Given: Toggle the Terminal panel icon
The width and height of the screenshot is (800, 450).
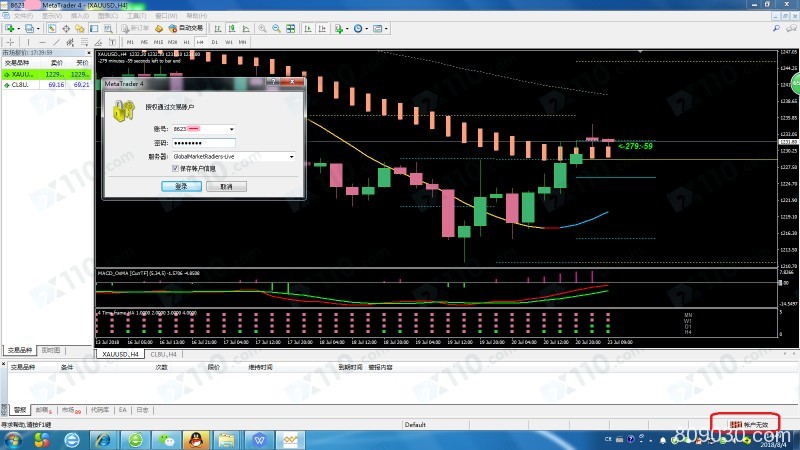Looking at the screenshot, I should [x=94, y=29].
